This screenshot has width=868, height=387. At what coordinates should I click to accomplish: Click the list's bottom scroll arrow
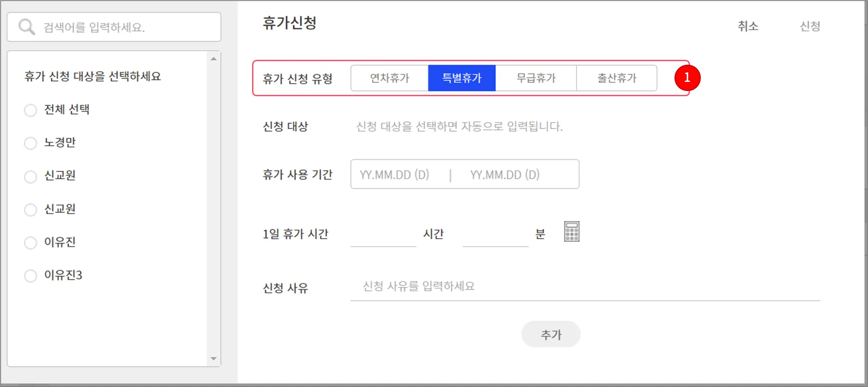214,358
